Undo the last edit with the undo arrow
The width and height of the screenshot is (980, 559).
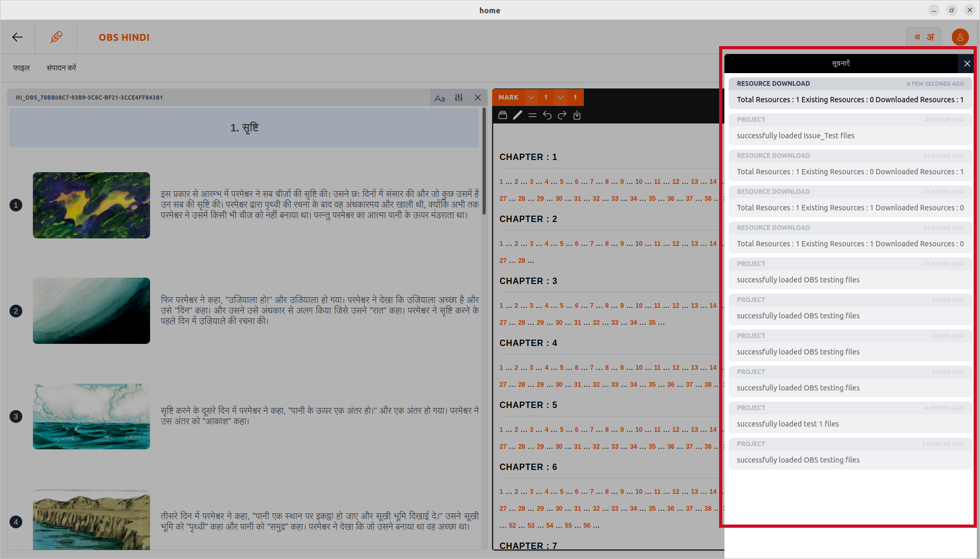tap(547, 115)
